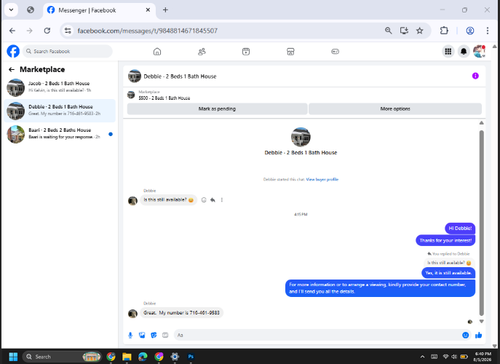Click house listing thumbnail in chat center

click(301, 137)
